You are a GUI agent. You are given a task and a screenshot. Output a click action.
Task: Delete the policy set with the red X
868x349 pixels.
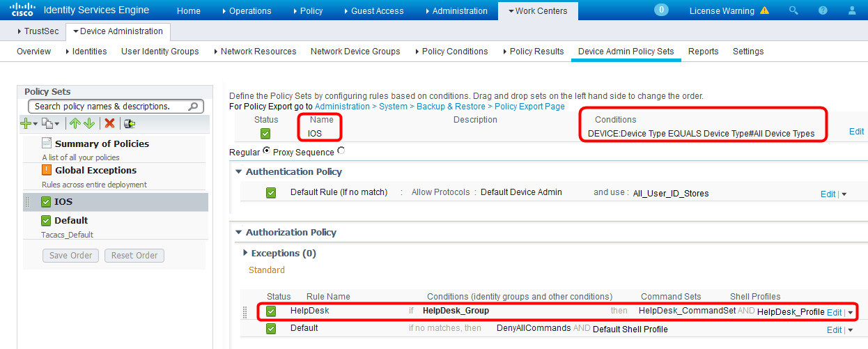coord(109,123)
